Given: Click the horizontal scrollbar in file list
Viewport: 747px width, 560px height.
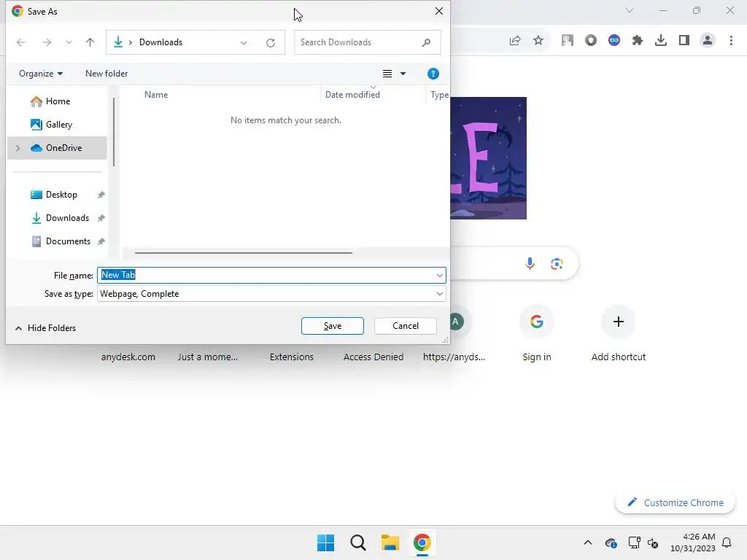Looking at the screenshot, I should click(244, 253).
